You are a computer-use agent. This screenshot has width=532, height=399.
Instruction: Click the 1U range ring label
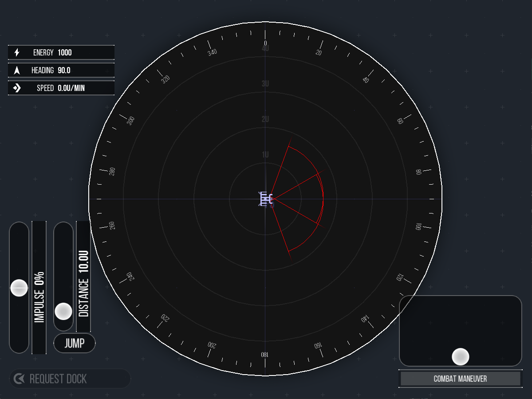(x=265, y=154)
